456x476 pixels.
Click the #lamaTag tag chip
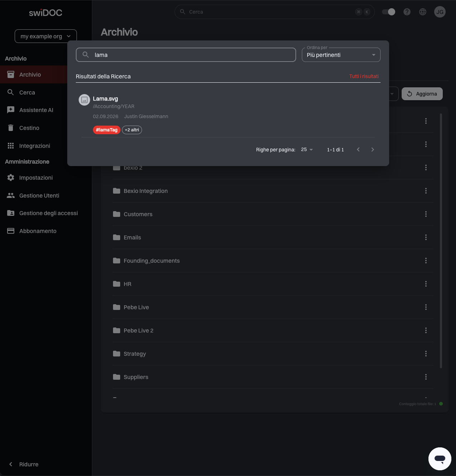(107, 130)
